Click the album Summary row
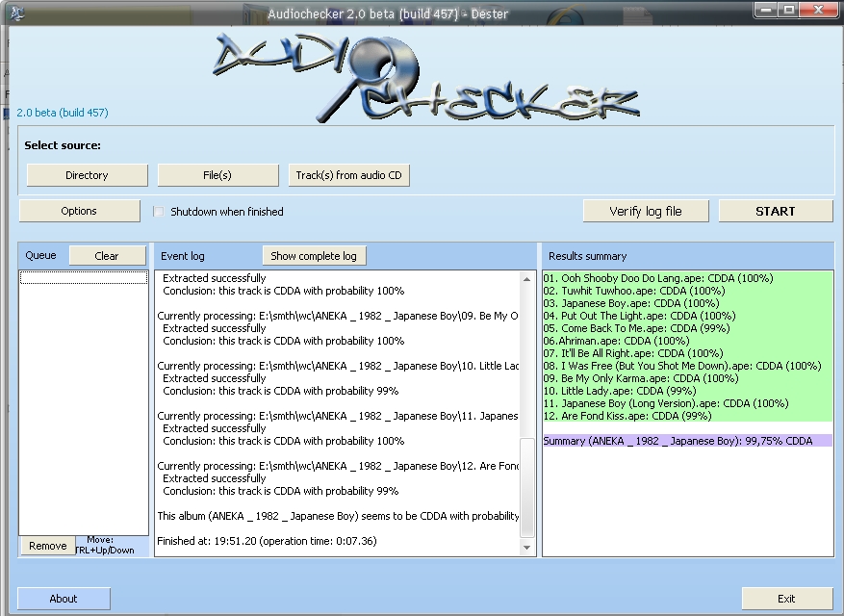This screenshot has width=844, height=616. point(678,441)
